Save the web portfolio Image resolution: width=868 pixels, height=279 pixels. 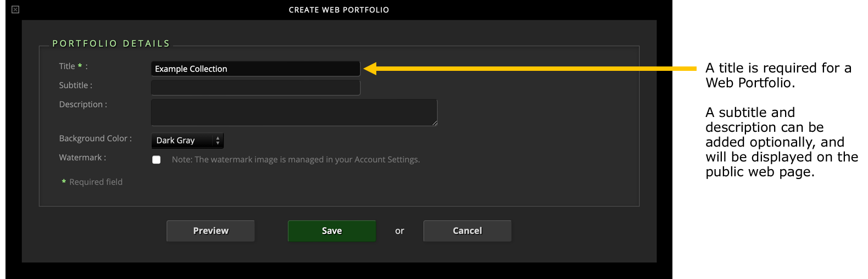(332, 231)
